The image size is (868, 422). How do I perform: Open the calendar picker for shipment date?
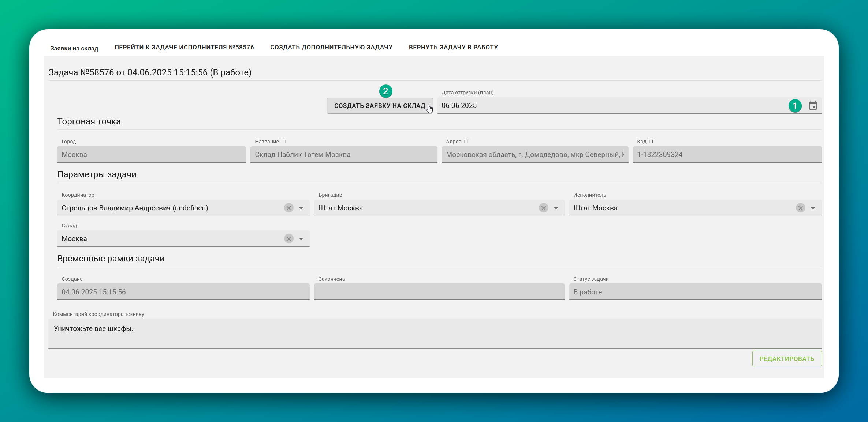(x=813, y=106)
